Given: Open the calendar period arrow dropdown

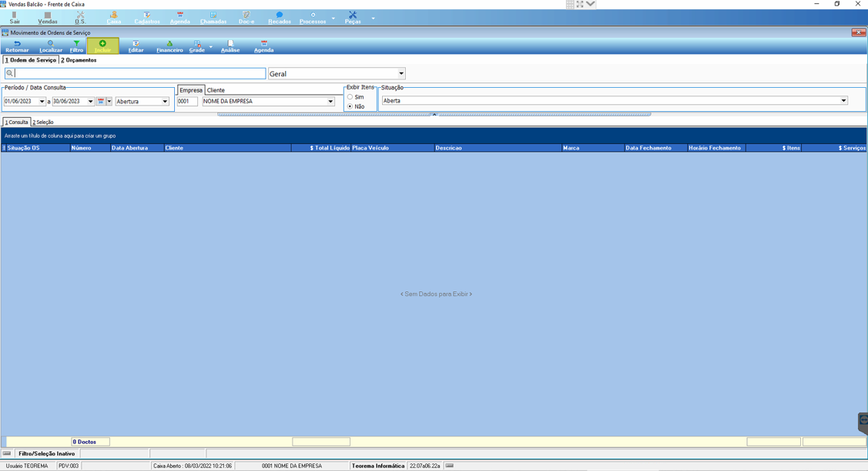Looking at the screenshot, I should (109, 102).
